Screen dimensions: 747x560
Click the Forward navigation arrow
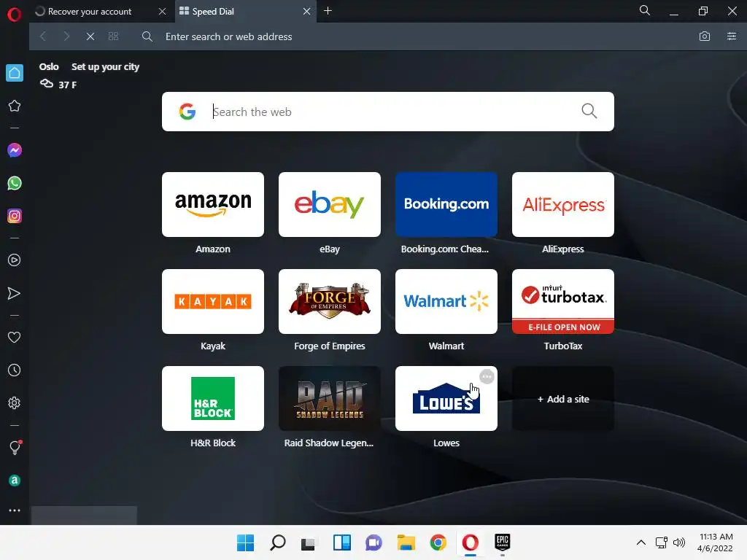[66, 36]
